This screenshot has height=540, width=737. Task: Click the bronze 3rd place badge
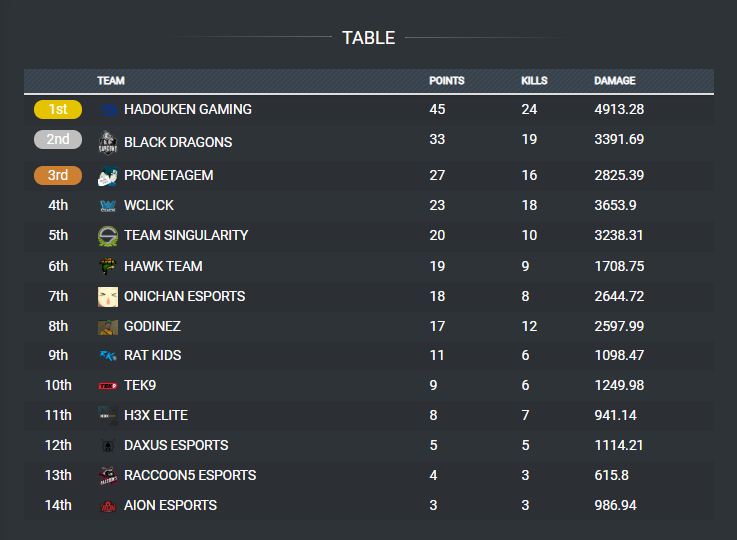point(58,175)
